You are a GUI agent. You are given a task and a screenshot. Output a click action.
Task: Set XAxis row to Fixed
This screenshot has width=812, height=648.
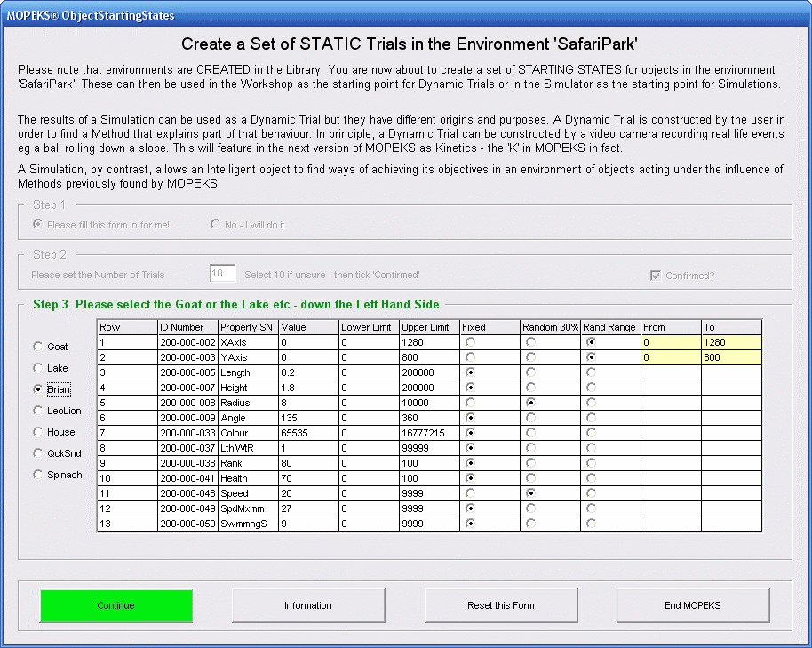pyautogui.click(x=470, y=342)
